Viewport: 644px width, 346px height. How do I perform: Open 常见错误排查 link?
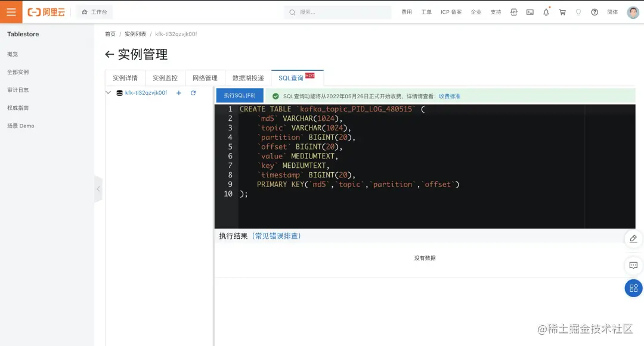tap(277, 236)
